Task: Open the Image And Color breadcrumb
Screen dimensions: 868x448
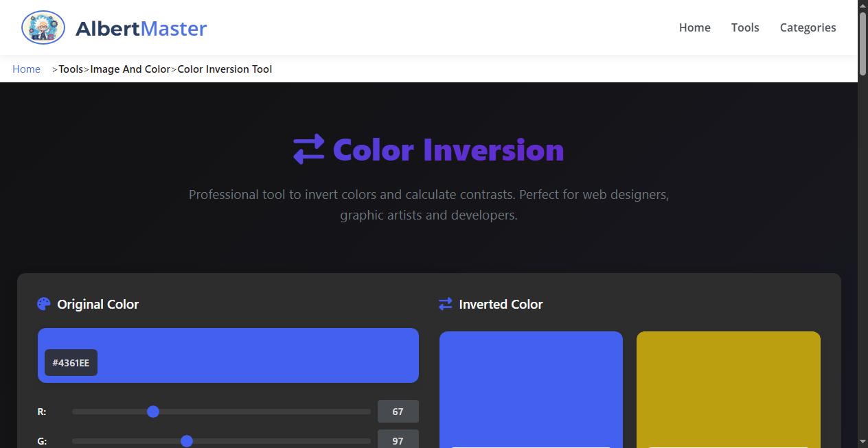Action: 130,69
